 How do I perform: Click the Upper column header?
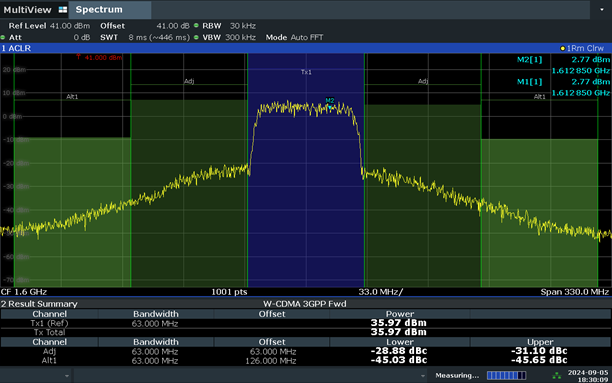pyautogui.click(x=540, y=342)
